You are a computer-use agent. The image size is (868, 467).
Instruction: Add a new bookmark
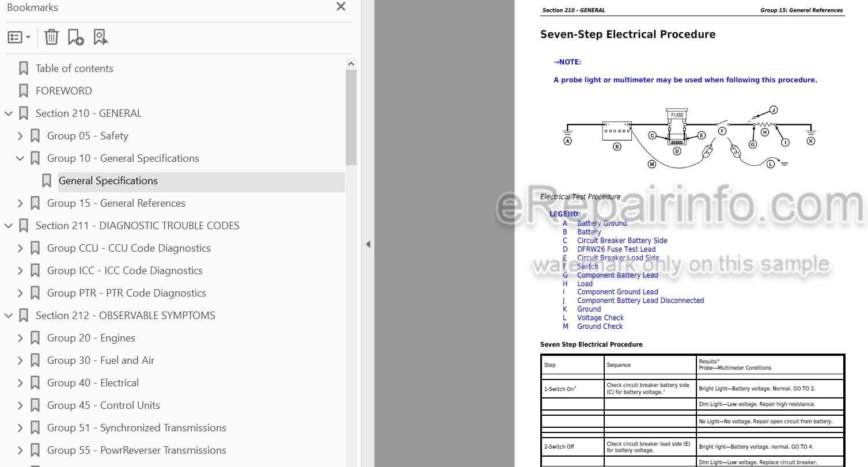[x=75, y=37]
